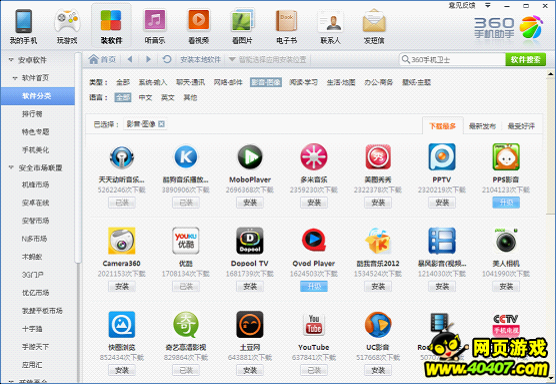Open the UC影音 app icon
Screen dimensions: 556x384
click(x=378, y=324)
